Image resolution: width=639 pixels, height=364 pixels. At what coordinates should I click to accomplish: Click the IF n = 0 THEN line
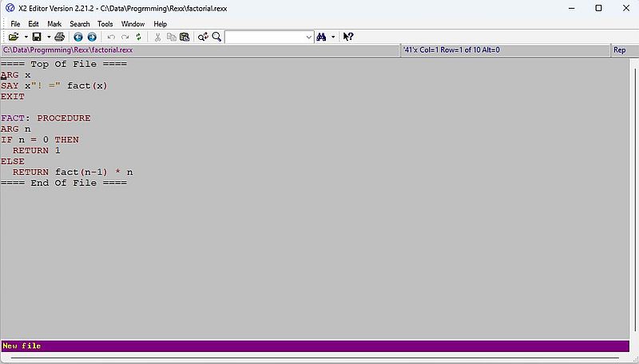point(40,140)
